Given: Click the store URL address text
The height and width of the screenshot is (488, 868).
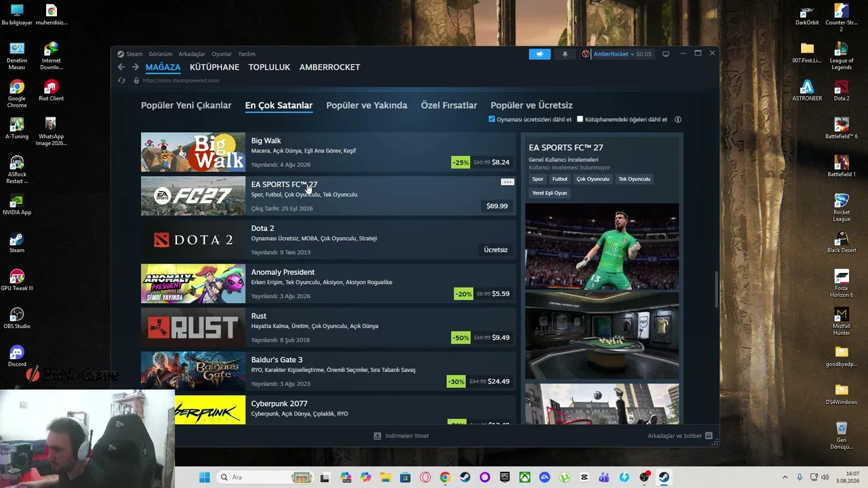Looking at the screenshot, I should pos(181,81).
